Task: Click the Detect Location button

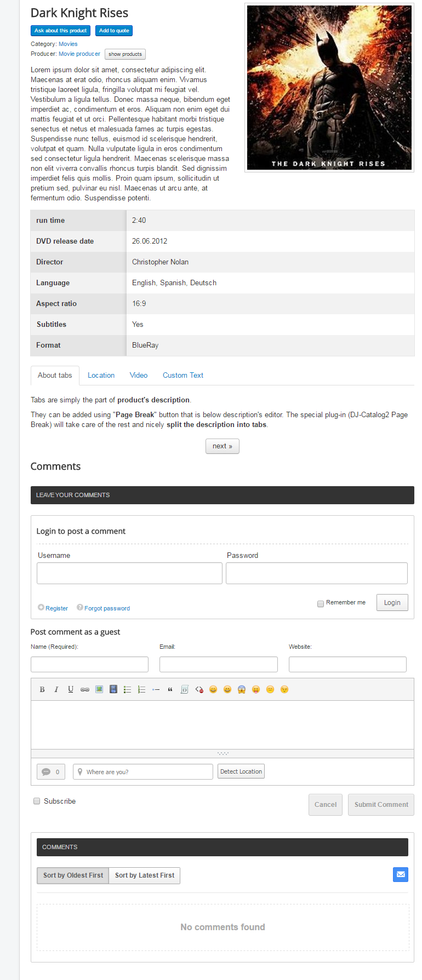Action: (241, 771)
